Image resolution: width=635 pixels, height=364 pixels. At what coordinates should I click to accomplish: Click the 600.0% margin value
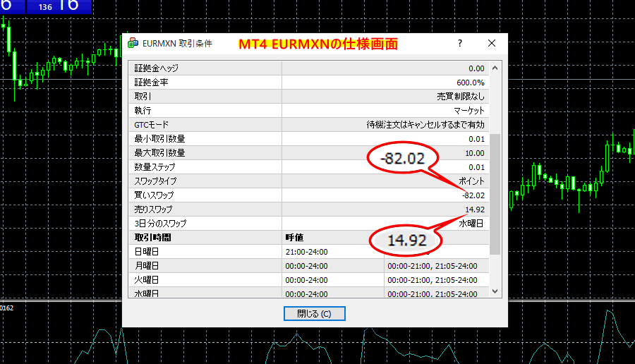click(470, 83)
